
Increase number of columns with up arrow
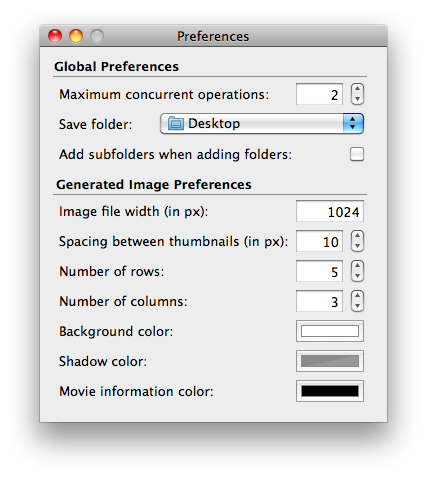[357, 296]
